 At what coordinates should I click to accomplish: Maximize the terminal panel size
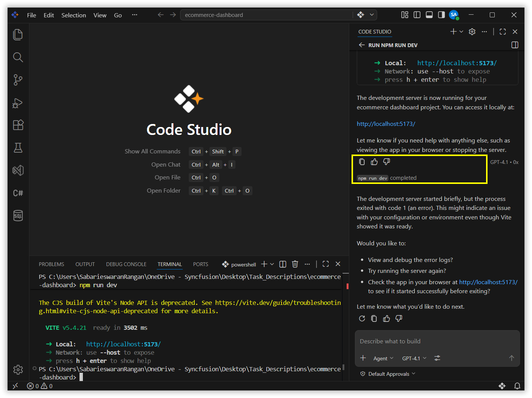click(x=326, y=264)
